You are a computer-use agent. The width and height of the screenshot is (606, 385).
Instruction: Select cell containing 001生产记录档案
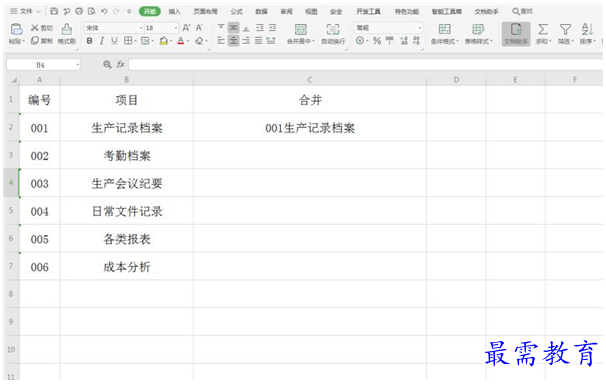(x=310, y=128)
